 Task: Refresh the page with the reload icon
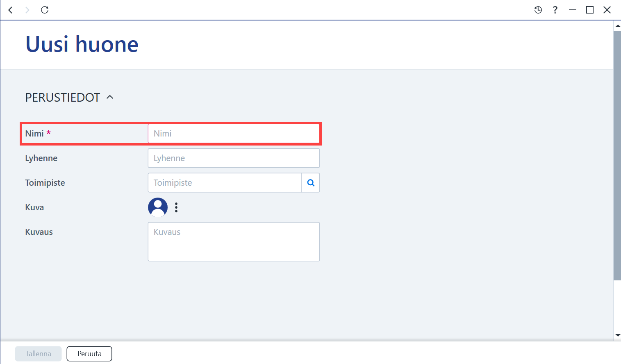(x=45, y=10)
